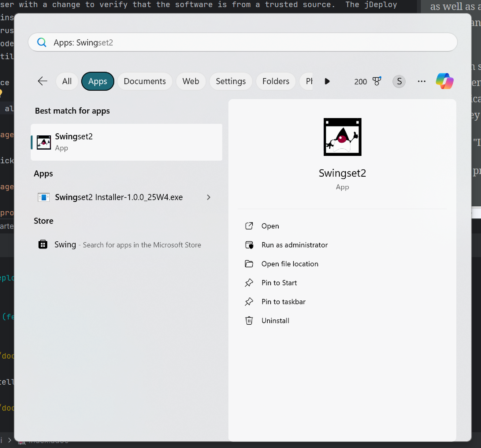Click the search magnifier icon
Image resolution: width=481 pixels, height=448 pixels.
(x=42, y=42)
